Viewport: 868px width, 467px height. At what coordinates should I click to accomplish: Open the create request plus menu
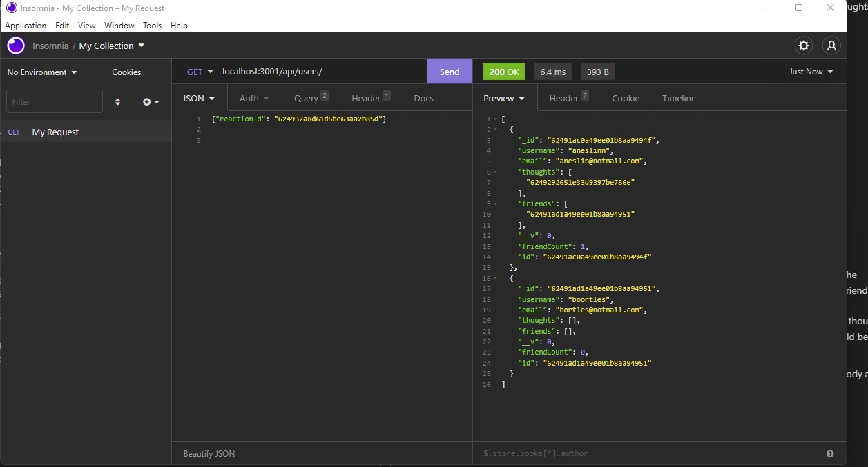pos(151,101)
